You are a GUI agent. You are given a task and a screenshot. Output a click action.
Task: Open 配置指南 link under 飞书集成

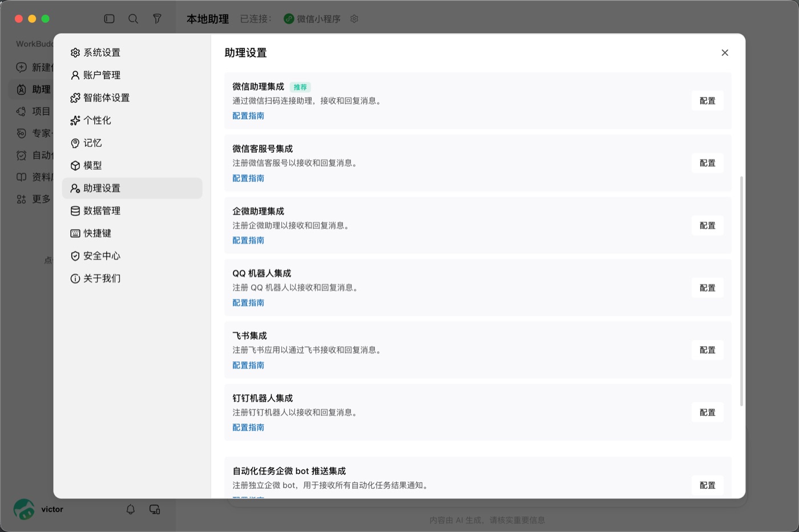click(248, 366)
